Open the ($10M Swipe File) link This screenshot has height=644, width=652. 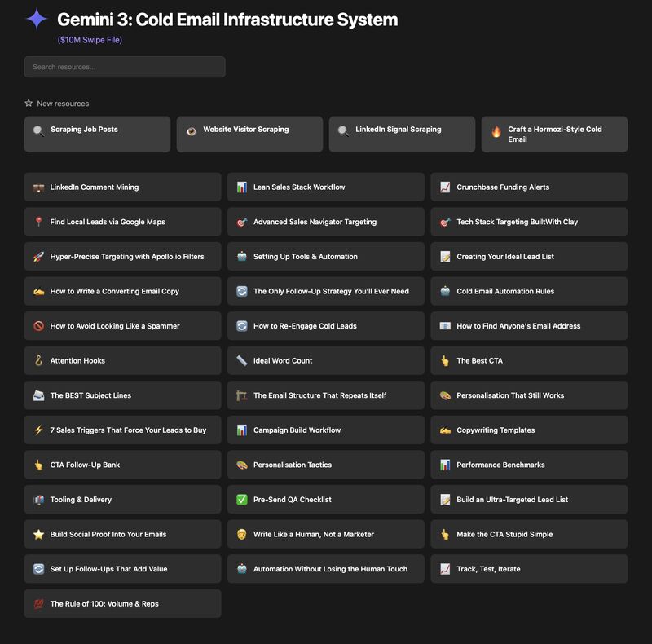pyautogui.click(x=90, y=40)
